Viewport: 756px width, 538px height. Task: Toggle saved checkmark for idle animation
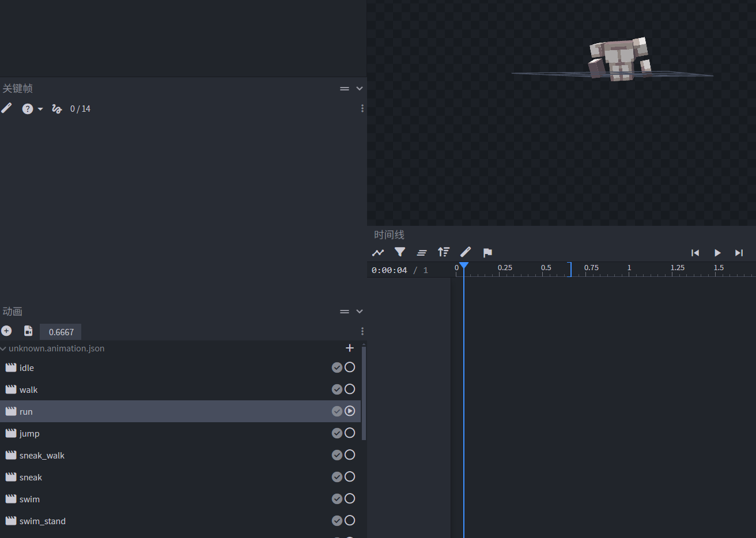click(x=337, y=367)
